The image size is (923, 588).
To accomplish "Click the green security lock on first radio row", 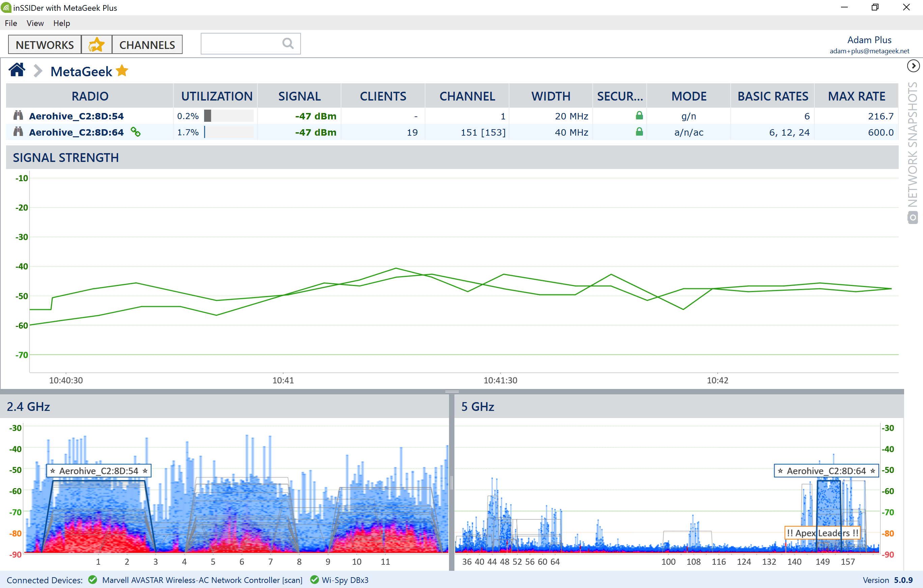I will click(x=639, y=115).
